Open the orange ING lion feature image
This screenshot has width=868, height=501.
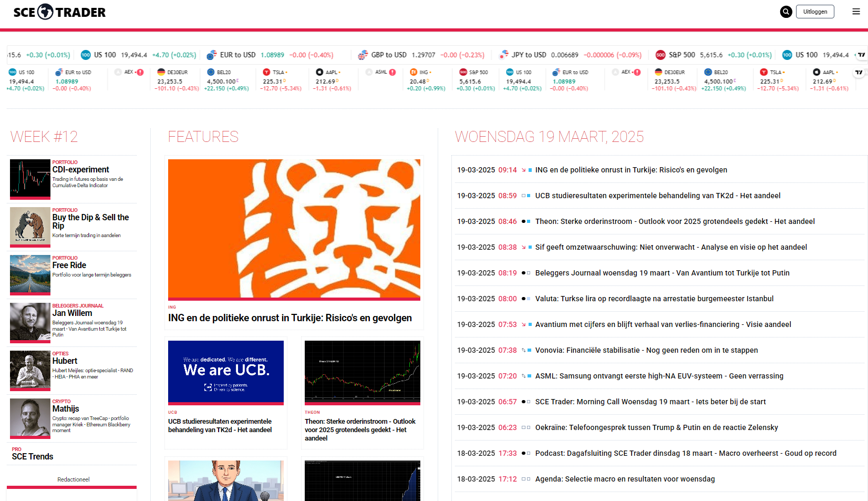pyautogui.click(x=294, y=229)
